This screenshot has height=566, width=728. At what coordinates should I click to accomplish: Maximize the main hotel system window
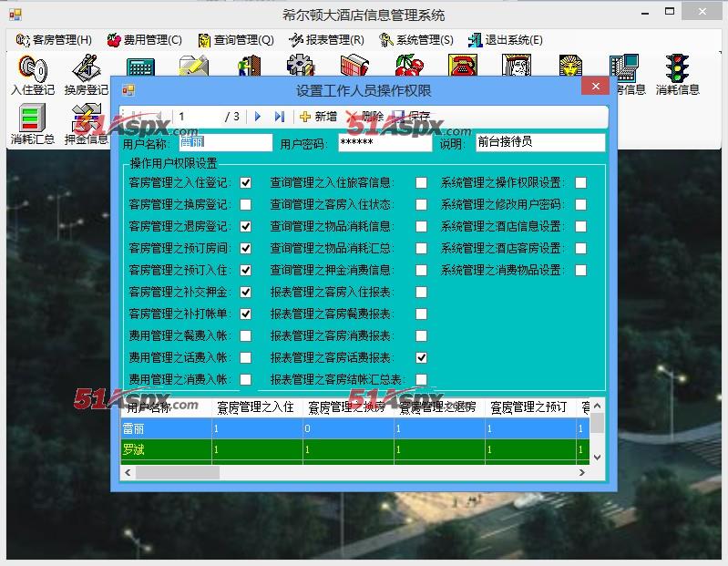[670, 12]
